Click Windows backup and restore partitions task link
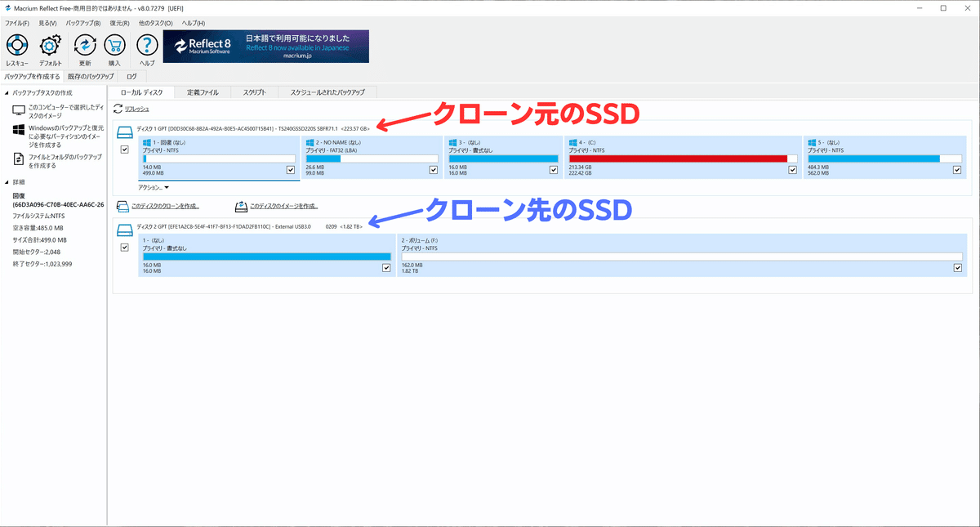Image resolution: width=980 pixels, height=527 pixels. (x=66, y=136)
